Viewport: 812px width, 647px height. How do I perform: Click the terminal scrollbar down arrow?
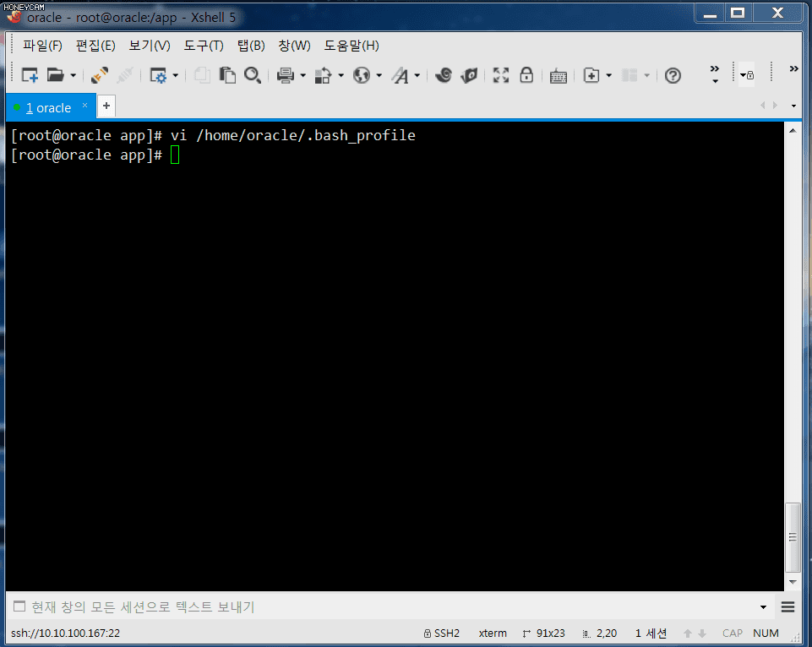pos(793,582)
